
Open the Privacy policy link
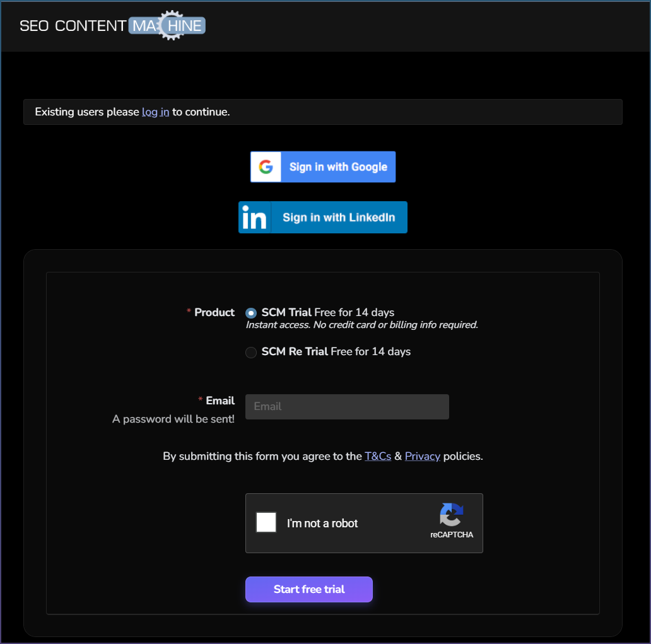click(x=422, y=456)
